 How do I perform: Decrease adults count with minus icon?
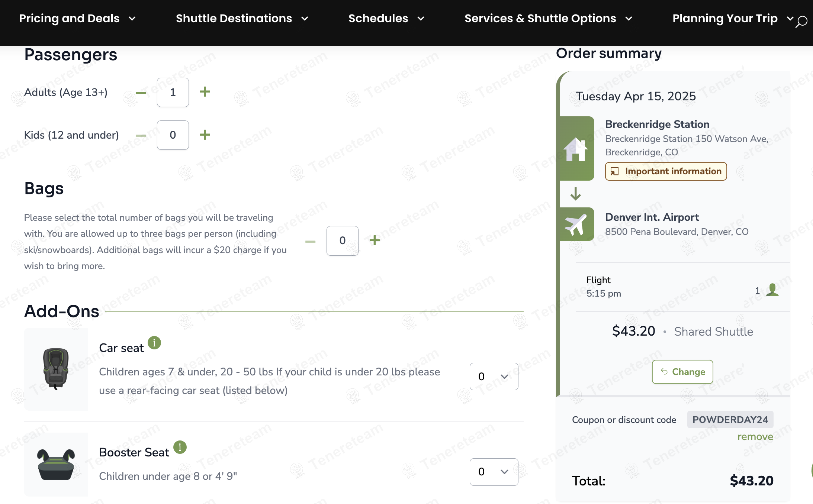(x=141, y=93)
